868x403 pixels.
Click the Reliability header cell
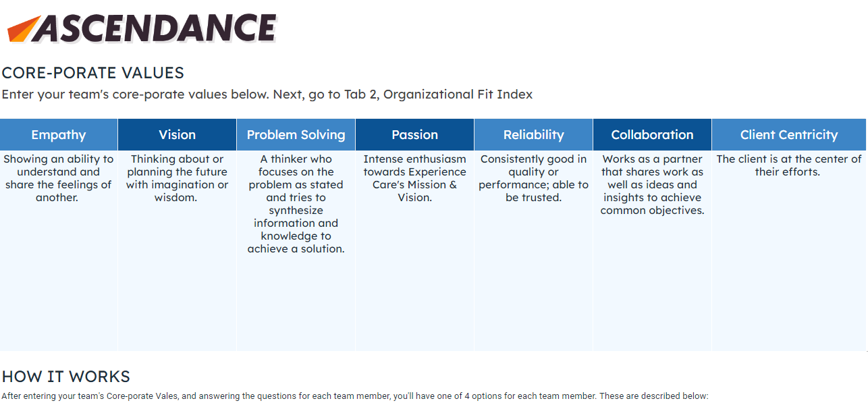click(533, 134)
